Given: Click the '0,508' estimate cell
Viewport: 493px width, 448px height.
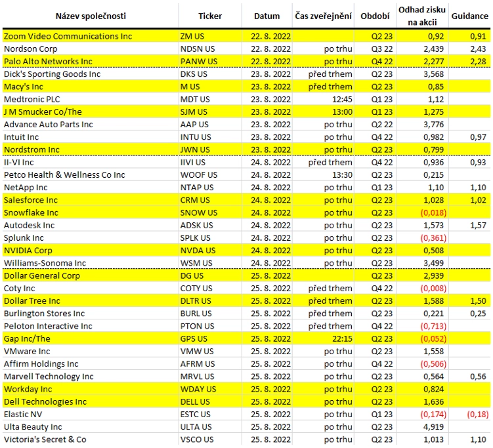Looking at the screenshot, I should 422,251.
